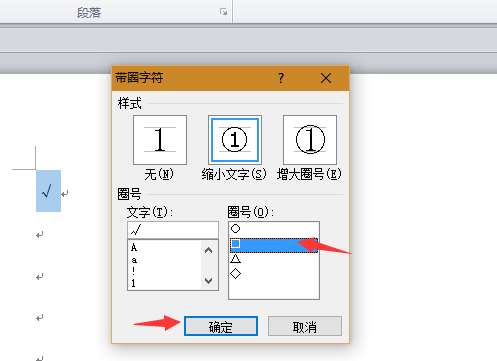Click the up arrow in the 文字 list
497x361 pixels.
tap(209, 250)
